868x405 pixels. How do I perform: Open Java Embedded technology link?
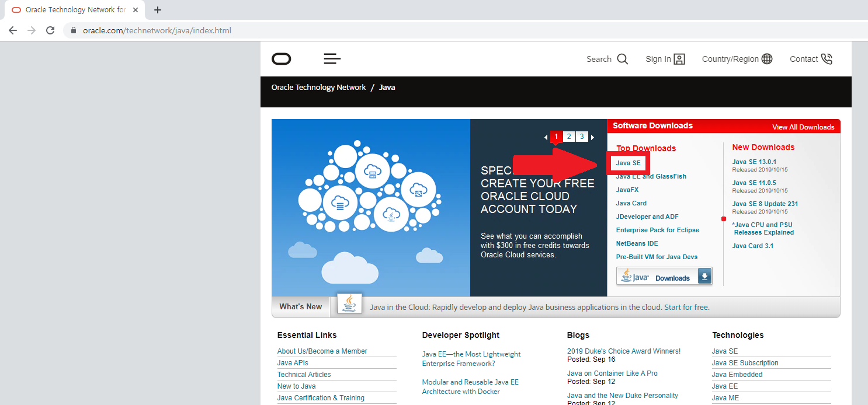tap(737, 375)
